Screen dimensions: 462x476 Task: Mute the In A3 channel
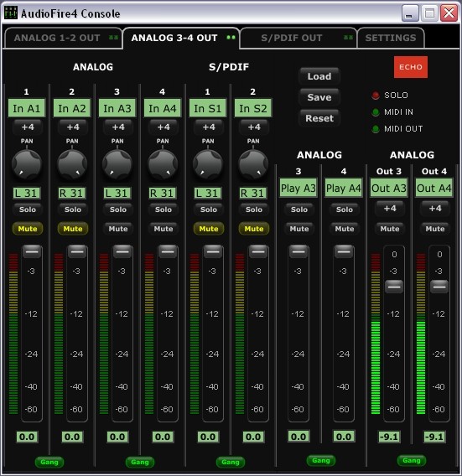click(x=118, y=229)
